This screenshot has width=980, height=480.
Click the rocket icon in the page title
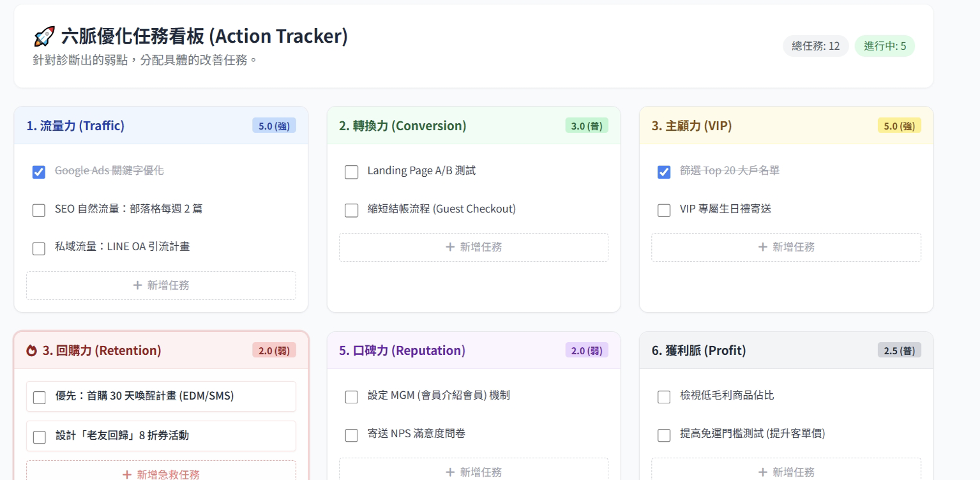point(44,36)
